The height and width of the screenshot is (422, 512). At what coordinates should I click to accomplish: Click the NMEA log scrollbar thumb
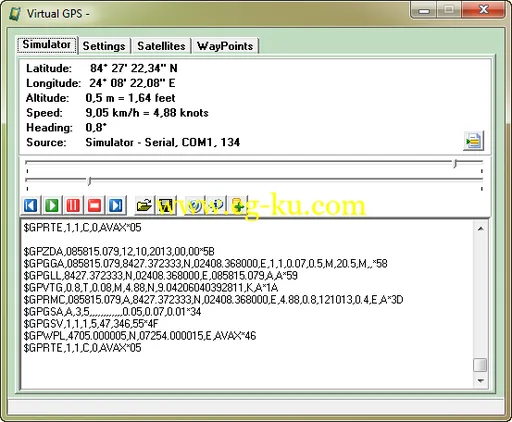480,364
